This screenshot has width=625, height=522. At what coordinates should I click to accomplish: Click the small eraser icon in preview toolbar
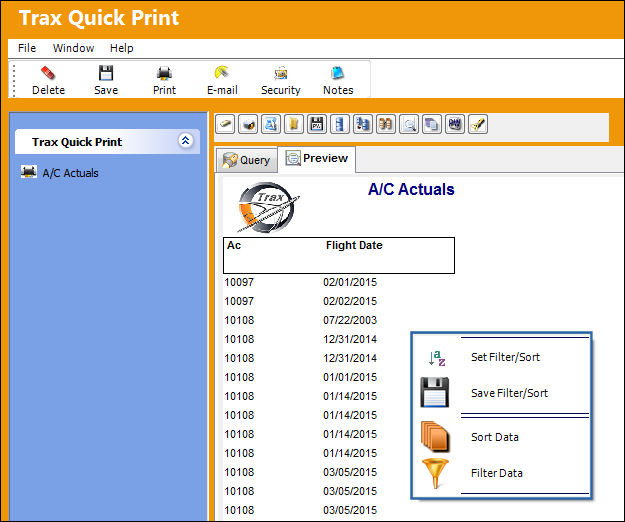pos(225,124)
